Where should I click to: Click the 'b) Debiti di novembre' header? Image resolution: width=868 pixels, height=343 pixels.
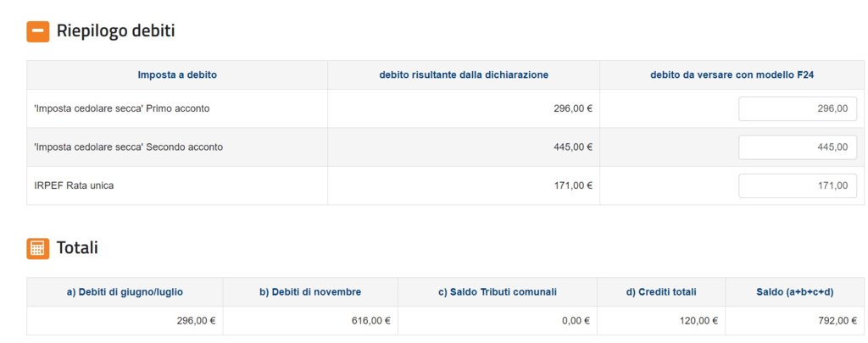pyautogui.click(x=310, y=292)
